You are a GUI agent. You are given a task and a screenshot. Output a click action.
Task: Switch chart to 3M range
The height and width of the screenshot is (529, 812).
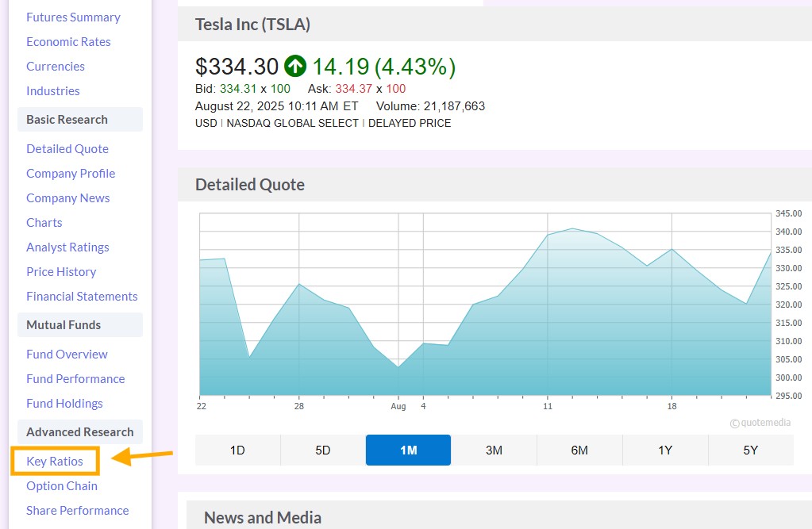(494, 450)
